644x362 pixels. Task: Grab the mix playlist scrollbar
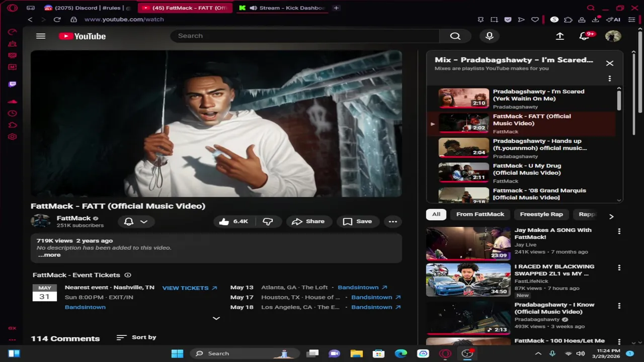pyautogui.click(x=619, y=101)
